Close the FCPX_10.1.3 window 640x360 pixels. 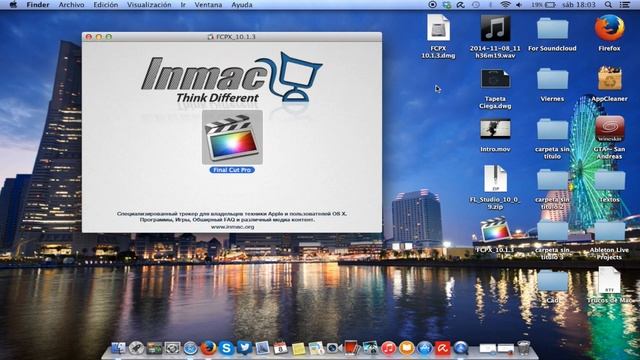tap(89, 37)
